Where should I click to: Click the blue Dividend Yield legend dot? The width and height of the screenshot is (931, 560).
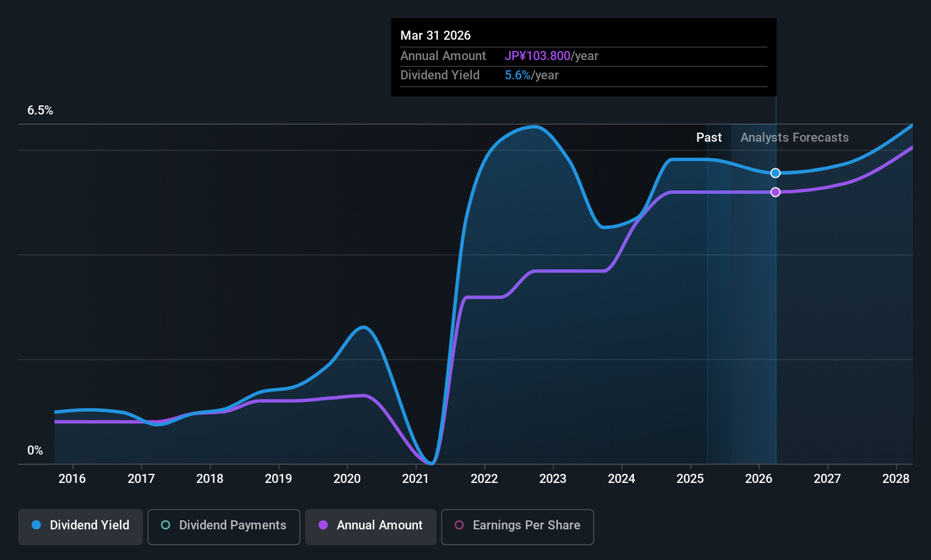click(36, 525)
